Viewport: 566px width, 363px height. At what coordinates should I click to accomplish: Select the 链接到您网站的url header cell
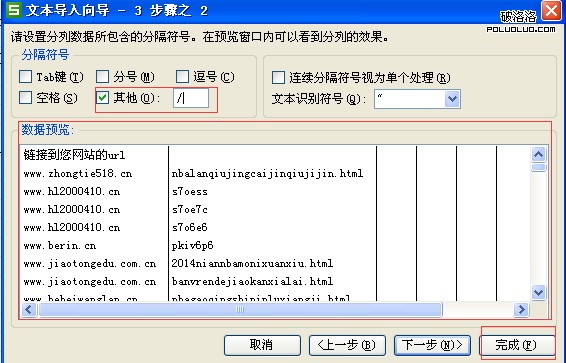coord(74,156)
